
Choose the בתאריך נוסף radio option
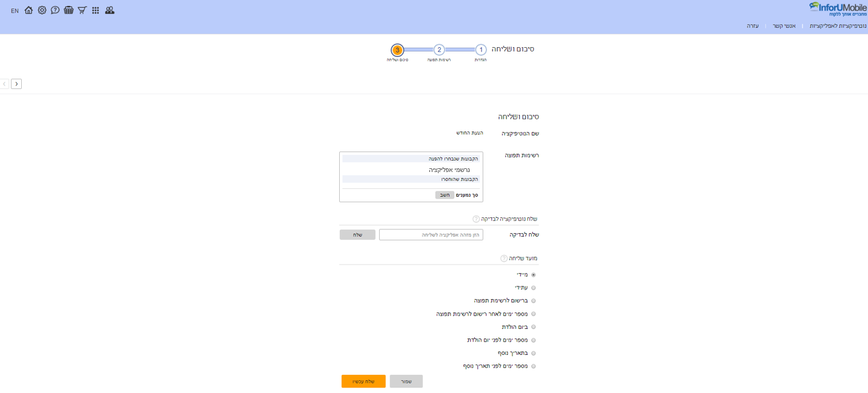point(533,353)
